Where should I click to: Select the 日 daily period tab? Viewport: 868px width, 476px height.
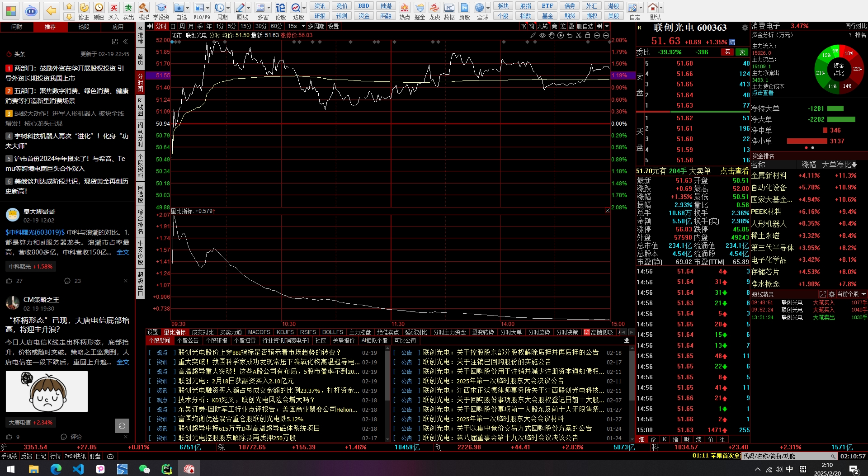[174, 26]
